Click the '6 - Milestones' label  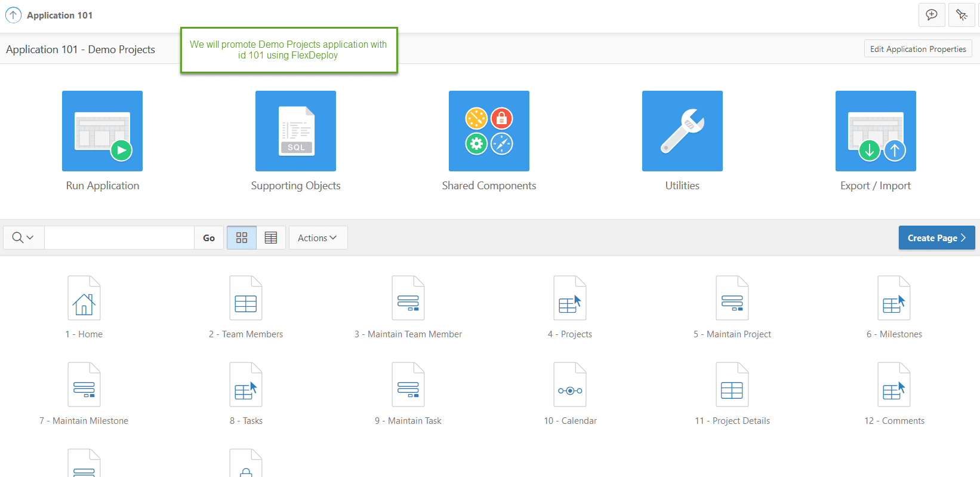point(894,334)
